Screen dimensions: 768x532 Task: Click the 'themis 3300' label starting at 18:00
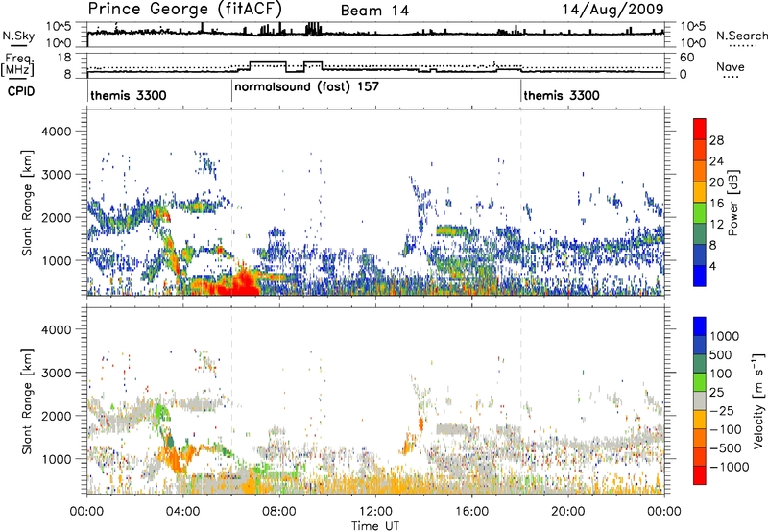562,95
